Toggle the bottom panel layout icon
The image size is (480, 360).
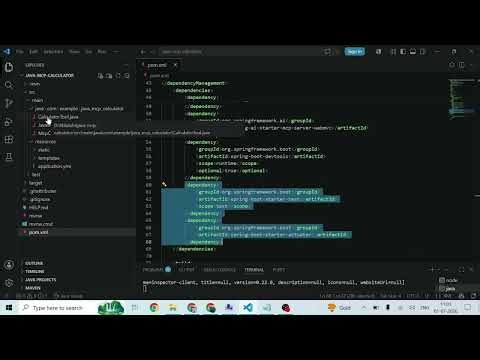(413, 52)
